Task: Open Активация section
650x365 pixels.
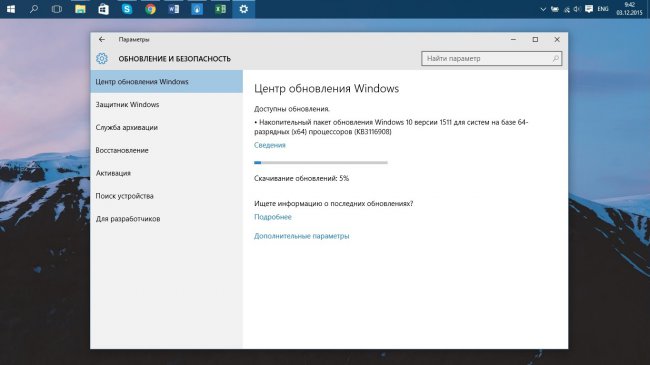Action: [x=167, y=173]
